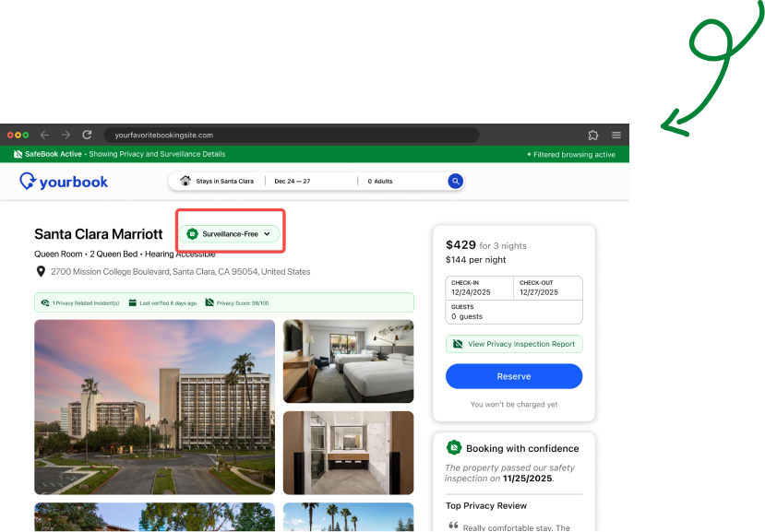
Task: Open the browser hamburger menu
Action: (x=616, y=135)
